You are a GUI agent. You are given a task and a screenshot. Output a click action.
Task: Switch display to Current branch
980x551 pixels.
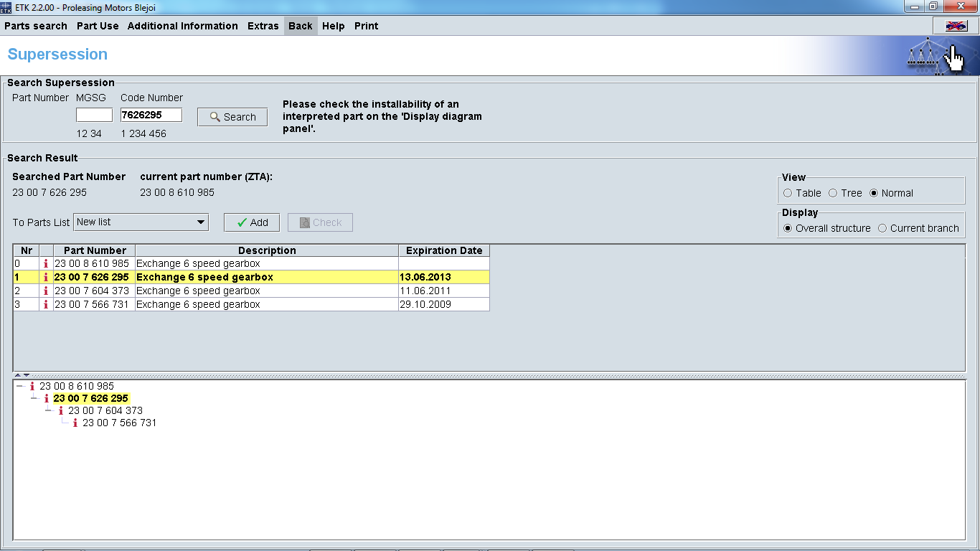(x=882, y=228)
